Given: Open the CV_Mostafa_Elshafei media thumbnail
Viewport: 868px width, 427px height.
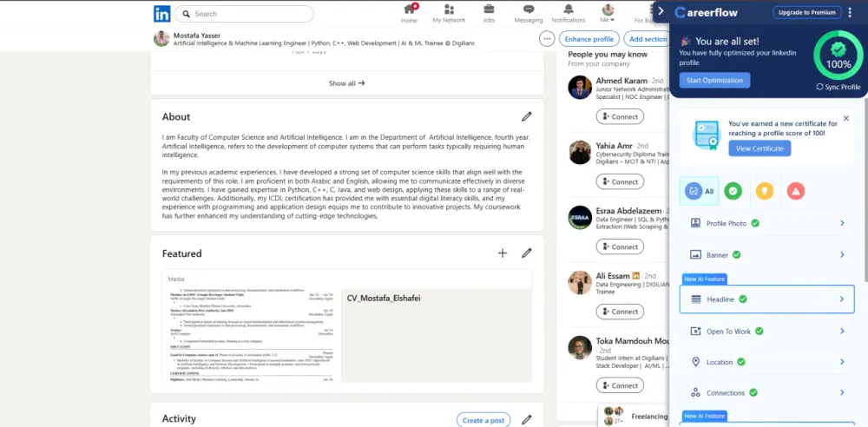Looking at the screenshot, I should point(252,334).
